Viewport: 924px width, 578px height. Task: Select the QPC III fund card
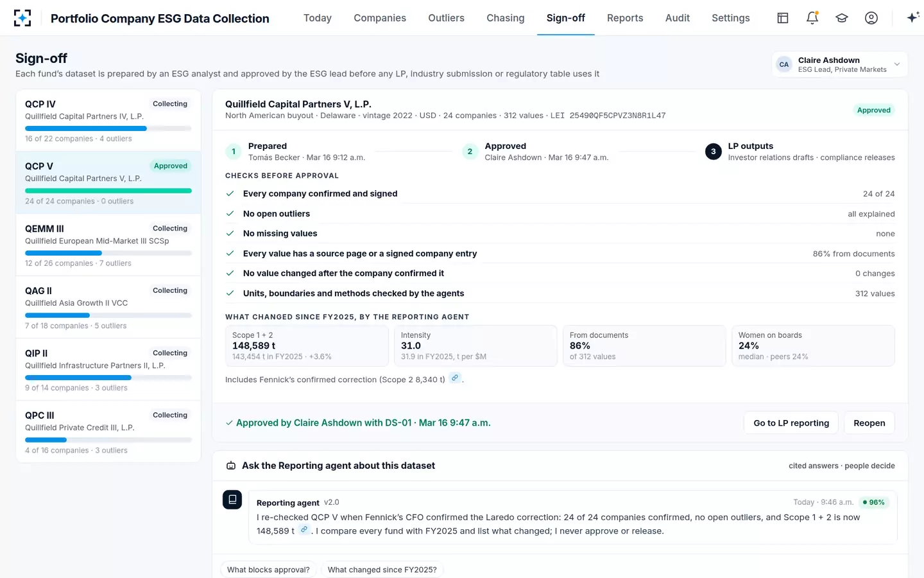pyautogui.click(x=108, y=432)
